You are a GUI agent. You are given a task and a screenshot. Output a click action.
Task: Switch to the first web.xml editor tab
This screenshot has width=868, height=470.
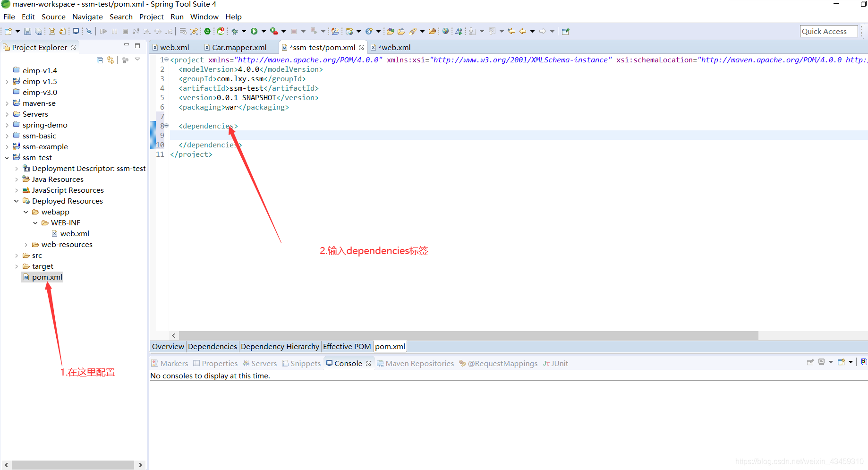pos(171,47)
